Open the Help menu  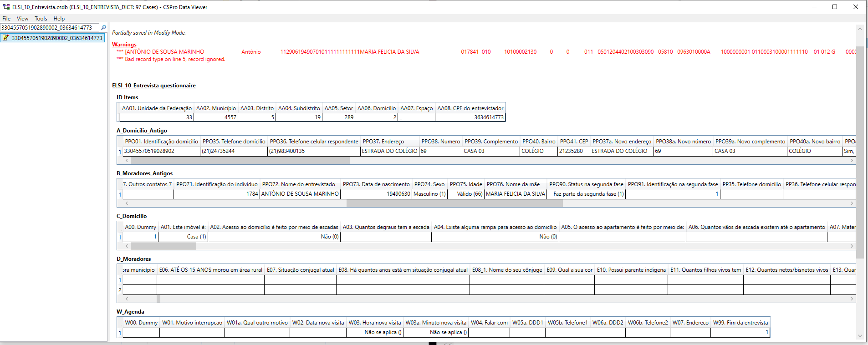59,19
